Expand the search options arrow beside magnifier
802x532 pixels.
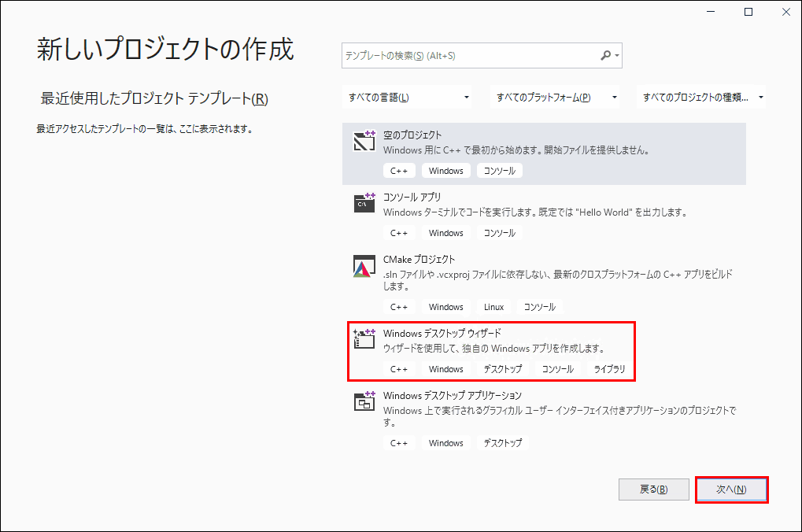point(617,55)
